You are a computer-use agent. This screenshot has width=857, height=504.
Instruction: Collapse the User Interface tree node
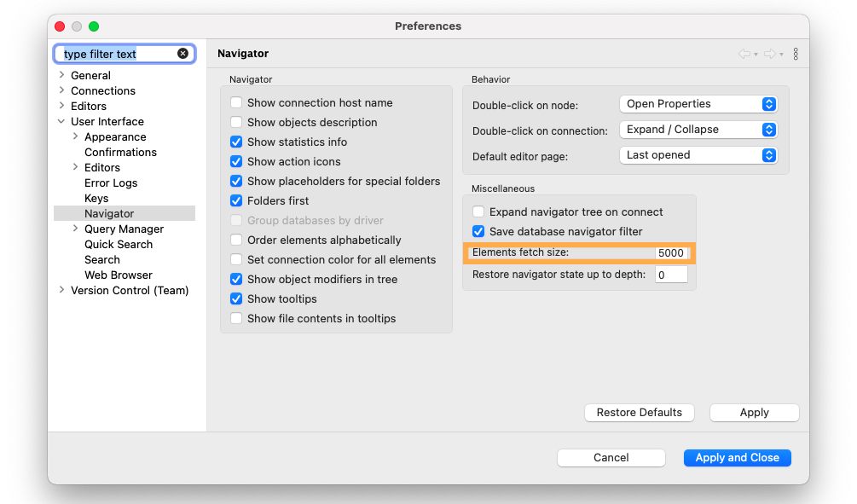[x=61, y=121]
